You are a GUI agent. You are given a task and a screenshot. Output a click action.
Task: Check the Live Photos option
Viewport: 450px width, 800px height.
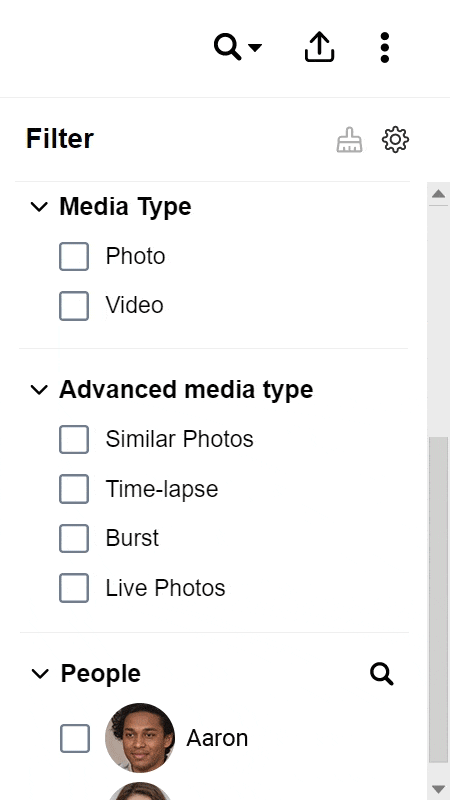click(74, 588)
